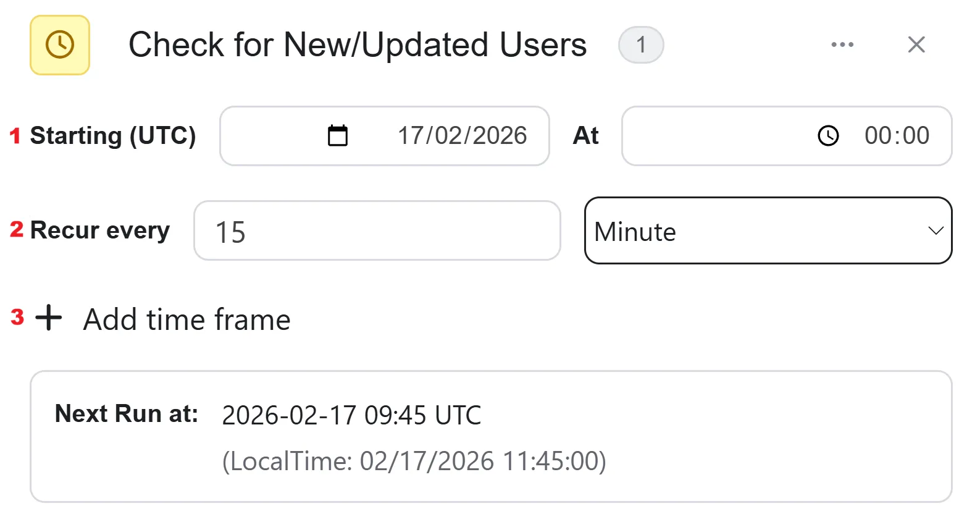Select the 17/02/2026 starting date value

click(462, 136)
